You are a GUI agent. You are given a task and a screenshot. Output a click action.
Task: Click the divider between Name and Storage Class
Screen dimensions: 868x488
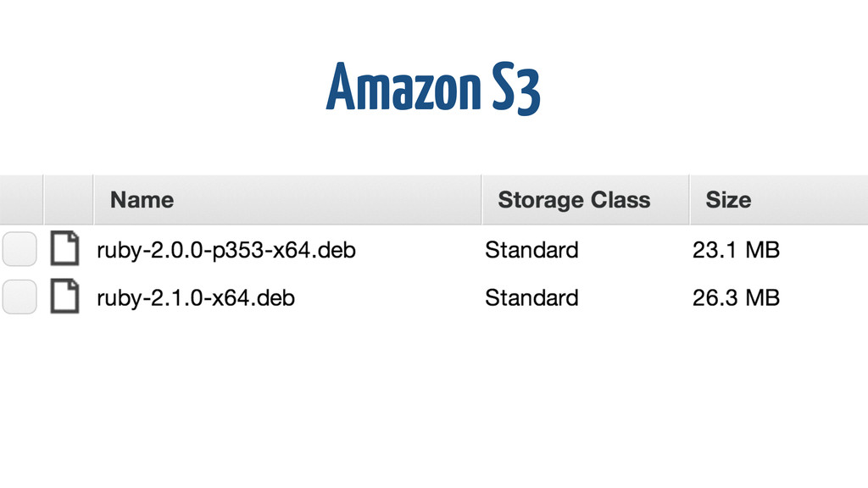pyautogui.click(x=481, y=200)
